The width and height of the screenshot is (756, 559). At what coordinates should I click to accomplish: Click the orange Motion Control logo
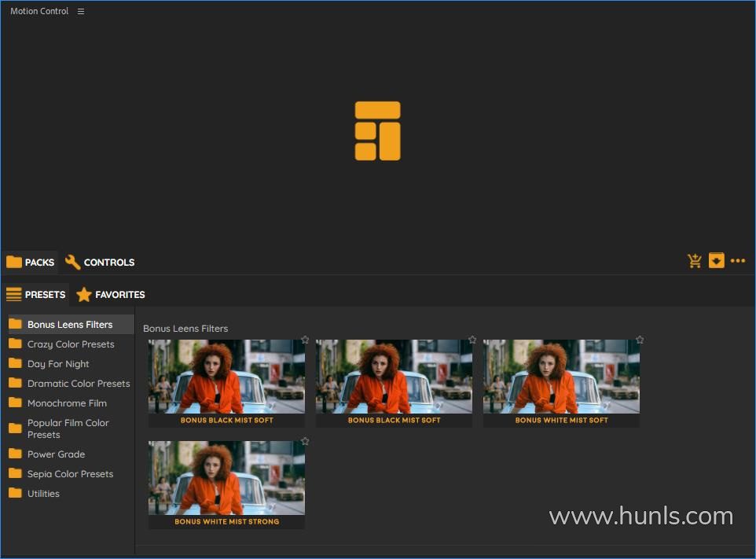[377, 131]
